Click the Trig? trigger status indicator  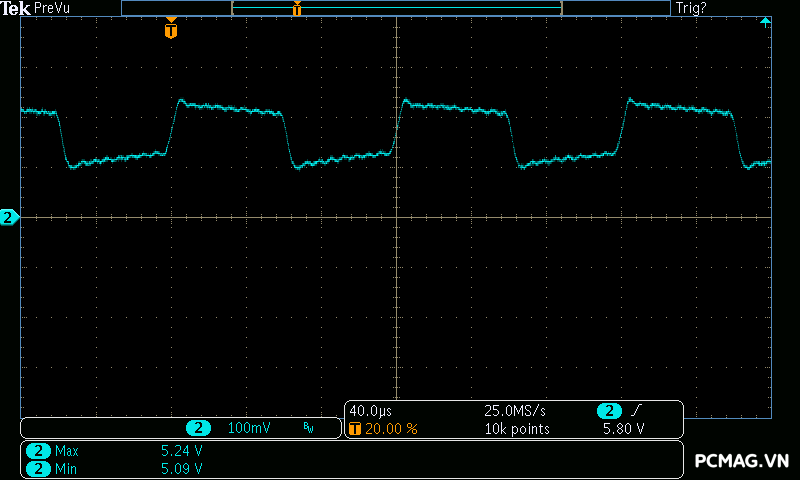[x=691, y=8]
